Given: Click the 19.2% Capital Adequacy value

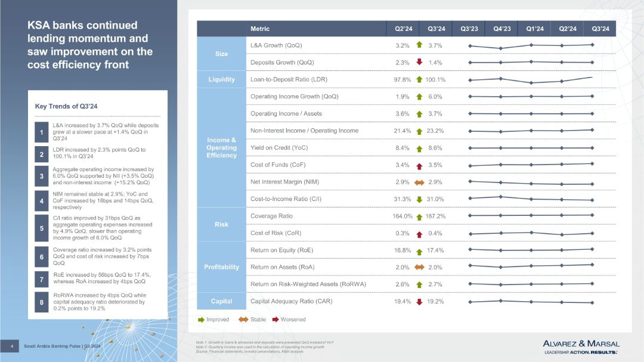Looking at the screenshot, I should click(x=435, y=301).
